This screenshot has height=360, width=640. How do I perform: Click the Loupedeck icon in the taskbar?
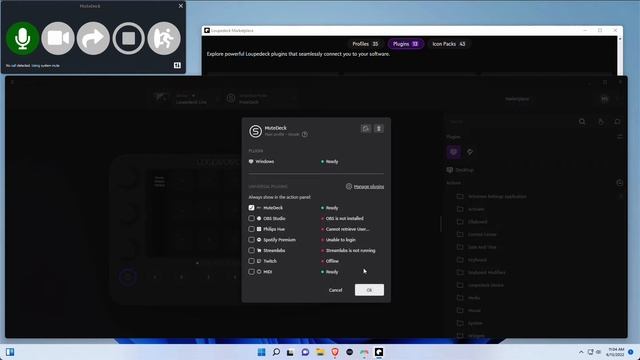tap(379, 352)
